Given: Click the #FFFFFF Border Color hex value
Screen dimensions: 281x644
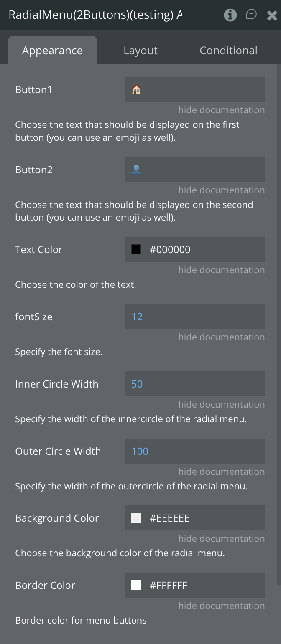Looking at the screenshot, I should tap(169, 585).
